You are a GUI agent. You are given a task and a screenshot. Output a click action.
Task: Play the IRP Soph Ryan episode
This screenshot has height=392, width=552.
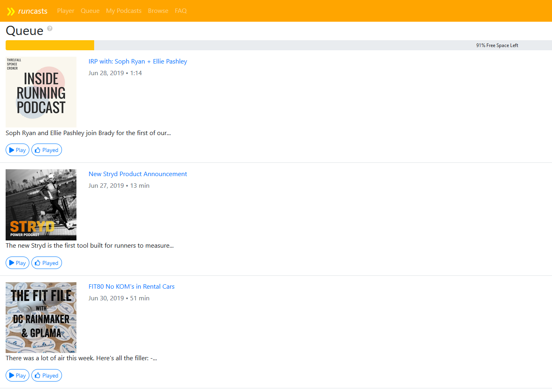pos(17,150)
